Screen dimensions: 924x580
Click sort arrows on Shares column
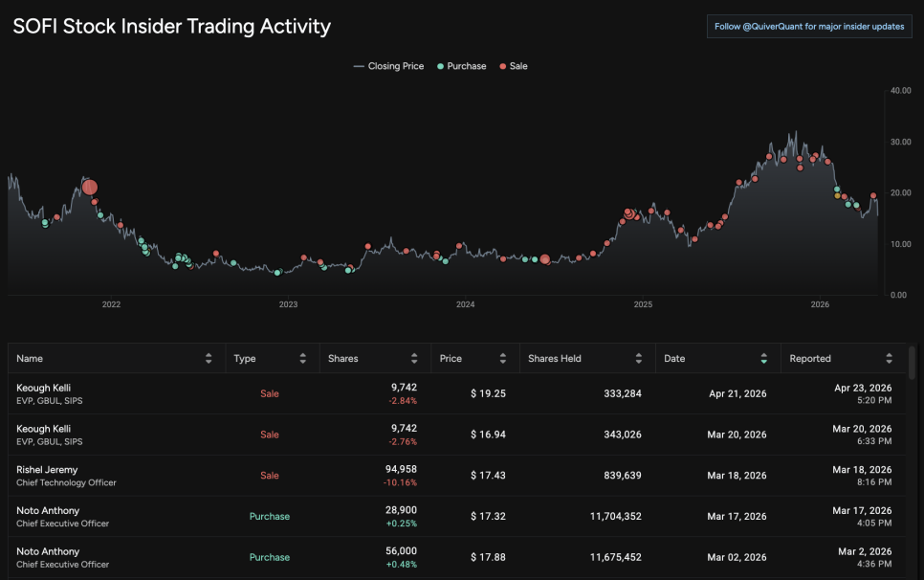click(414, 359)
